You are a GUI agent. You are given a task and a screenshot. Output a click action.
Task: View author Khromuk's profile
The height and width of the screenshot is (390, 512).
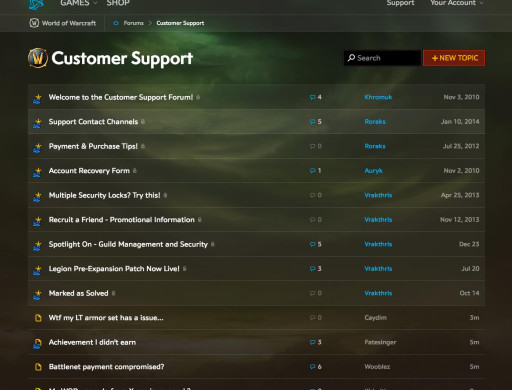tap(378, 97)
